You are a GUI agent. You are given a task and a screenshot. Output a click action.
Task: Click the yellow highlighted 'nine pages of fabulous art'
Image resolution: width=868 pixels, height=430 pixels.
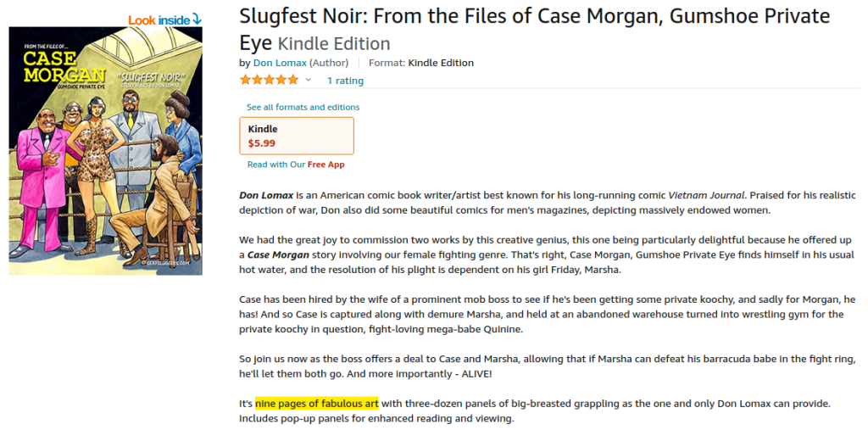(316, 402)
